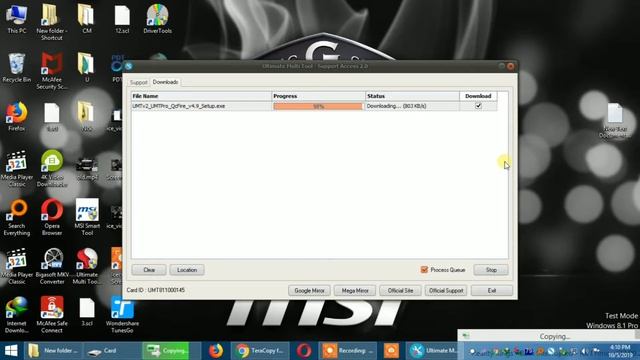Open Internet Download Manager icon
640x360 pixels.
(17, 315)
